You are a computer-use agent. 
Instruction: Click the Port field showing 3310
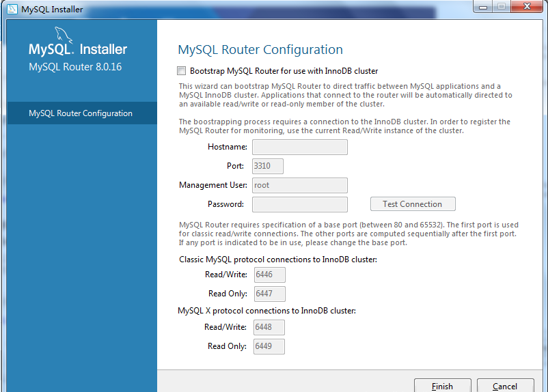click(x=268, y=167)
